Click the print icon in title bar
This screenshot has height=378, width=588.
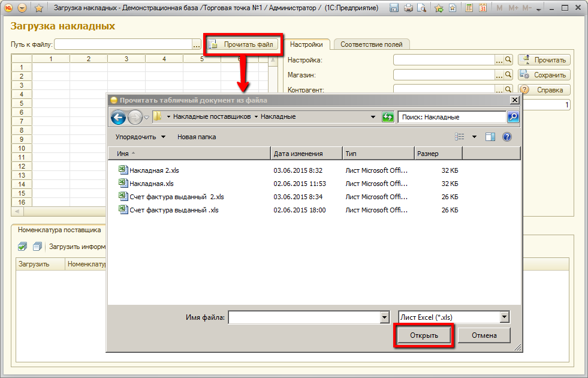click(x=408, y=8)
